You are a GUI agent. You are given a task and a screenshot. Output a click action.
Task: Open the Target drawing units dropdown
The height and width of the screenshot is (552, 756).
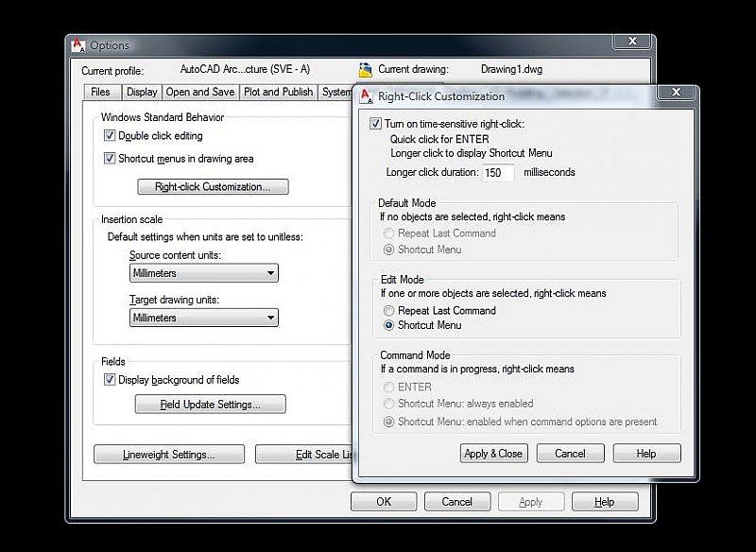click(x=204, y=318)
